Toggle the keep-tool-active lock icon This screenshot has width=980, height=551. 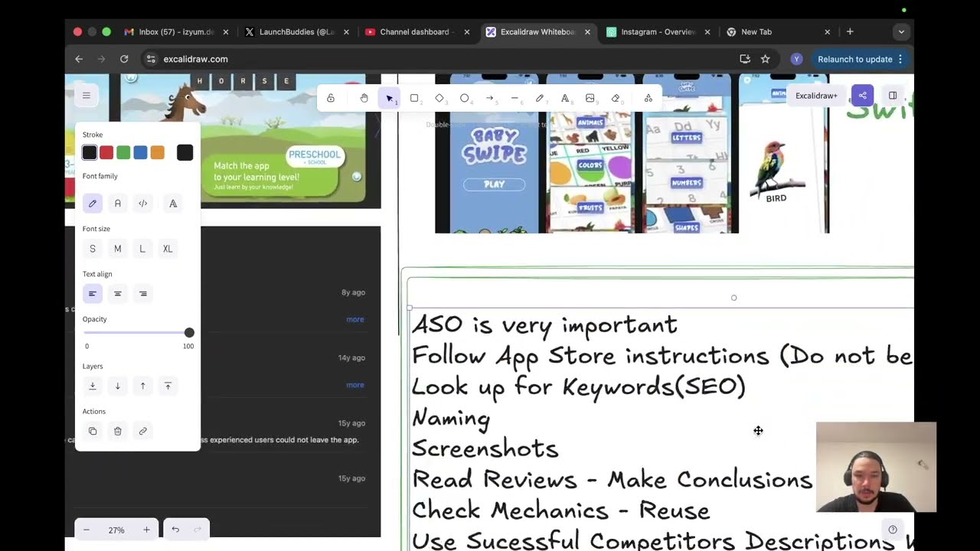tap(331, 98)
